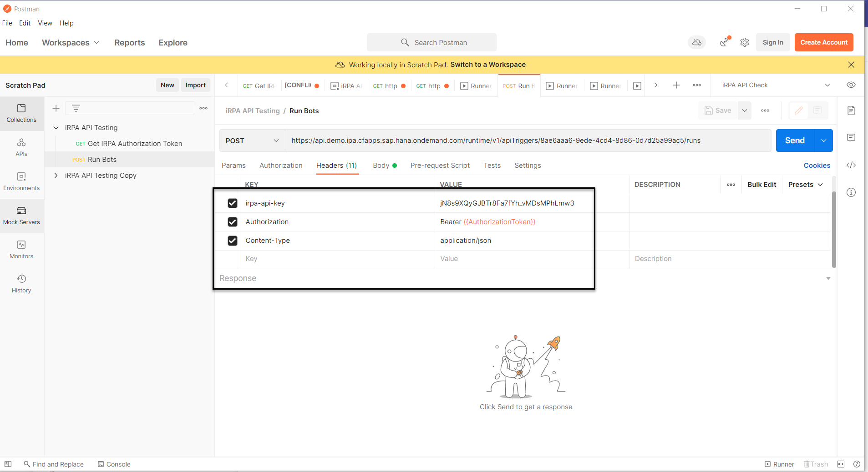This screenshot has height=472, width=868.
Task: Open the POST method dropdown
Action: 252,141
